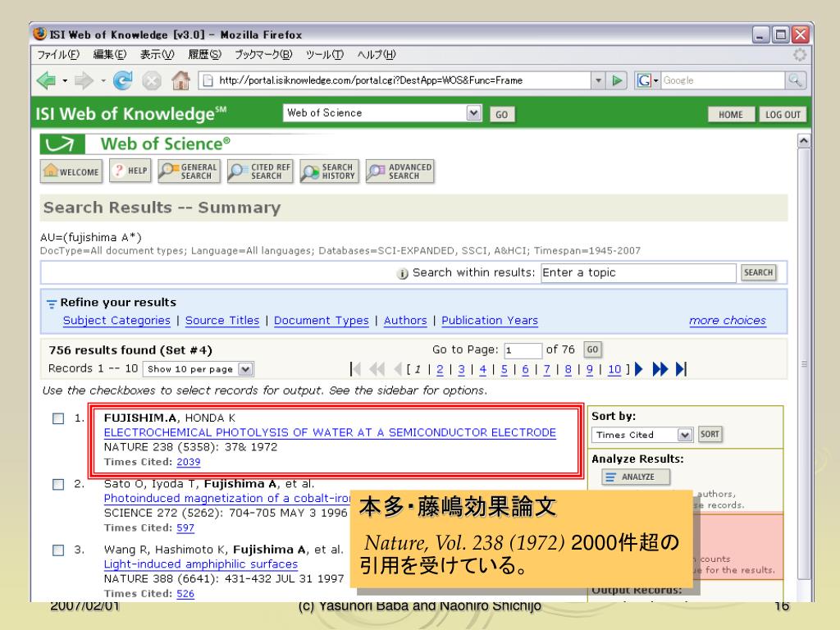Click the Document Types link
The height and width of the screenshot is (630, 840).
pos(322,321)
